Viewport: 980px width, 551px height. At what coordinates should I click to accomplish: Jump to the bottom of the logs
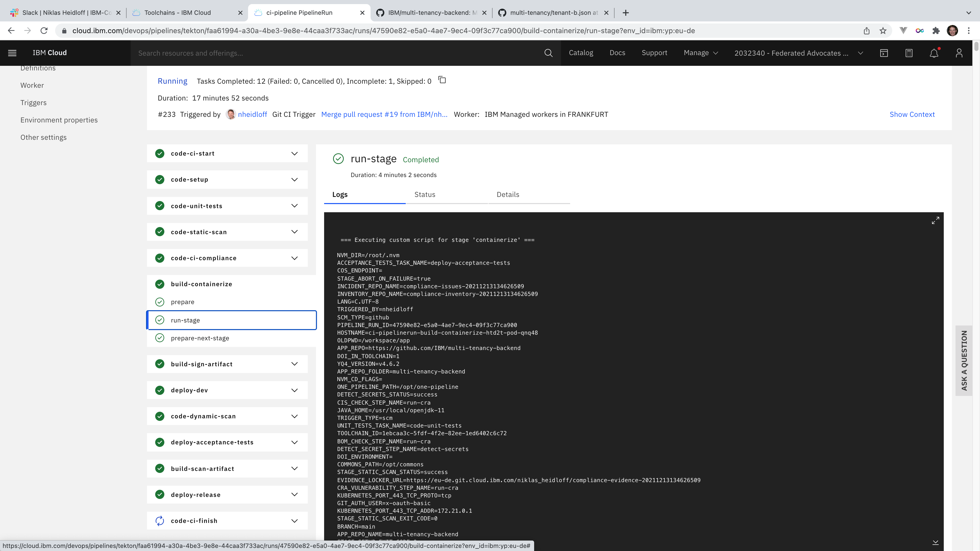pos(936,542)
